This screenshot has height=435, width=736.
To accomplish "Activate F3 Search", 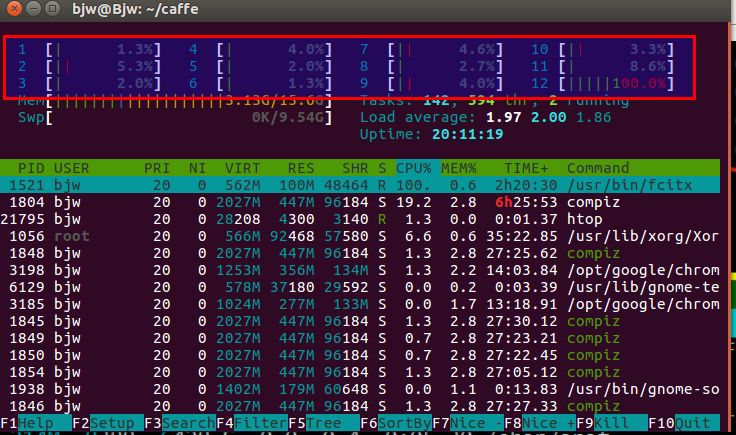I will click(x=180, y=423).
